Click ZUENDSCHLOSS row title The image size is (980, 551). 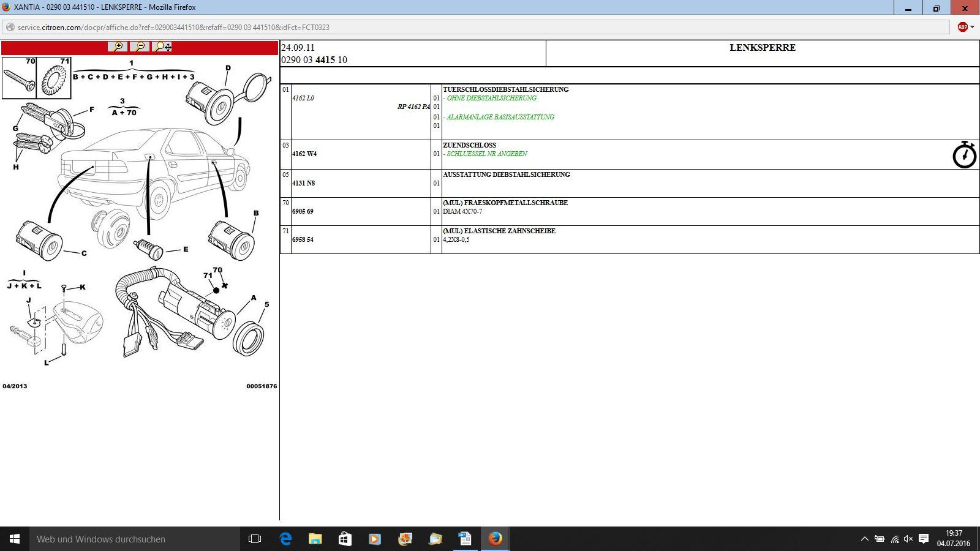[469, 145]
